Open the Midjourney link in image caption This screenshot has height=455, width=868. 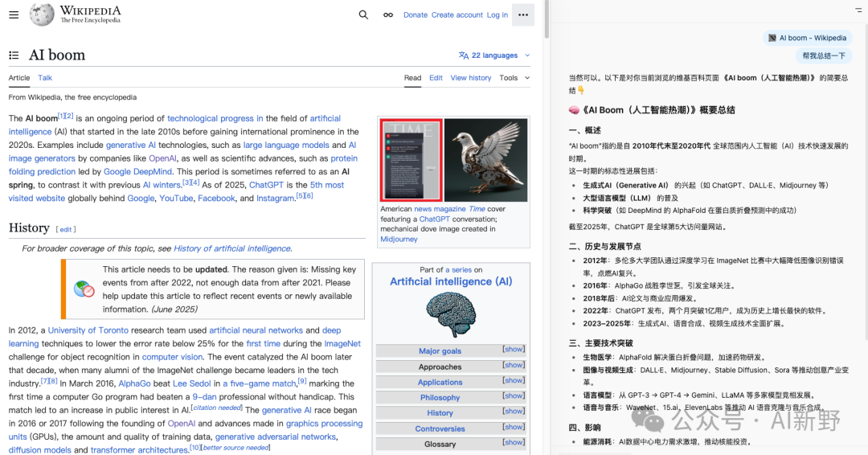(x=399, y=239)
